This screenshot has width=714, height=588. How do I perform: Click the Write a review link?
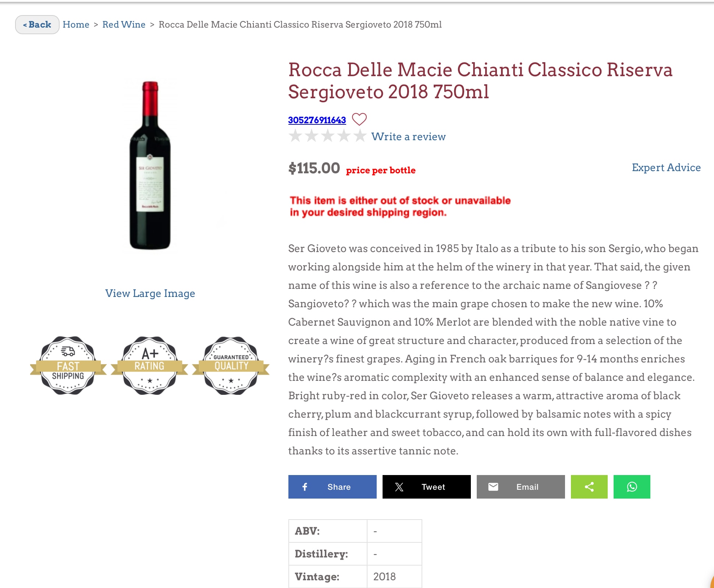point(408,137)
